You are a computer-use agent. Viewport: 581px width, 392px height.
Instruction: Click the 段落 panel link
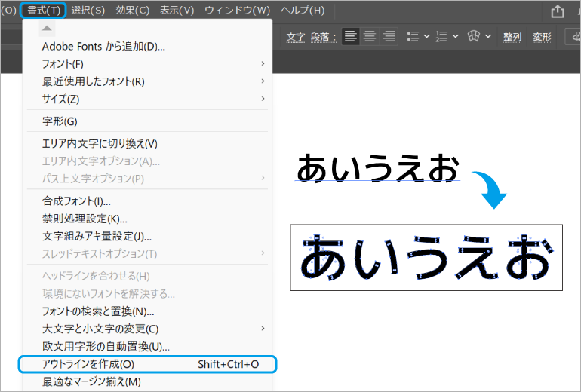point(320,37)
